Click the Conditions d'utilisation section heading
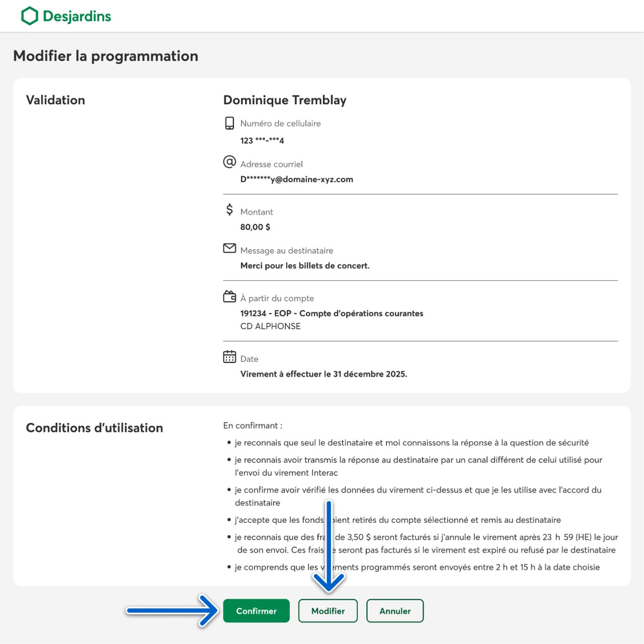 click(95, 428)
